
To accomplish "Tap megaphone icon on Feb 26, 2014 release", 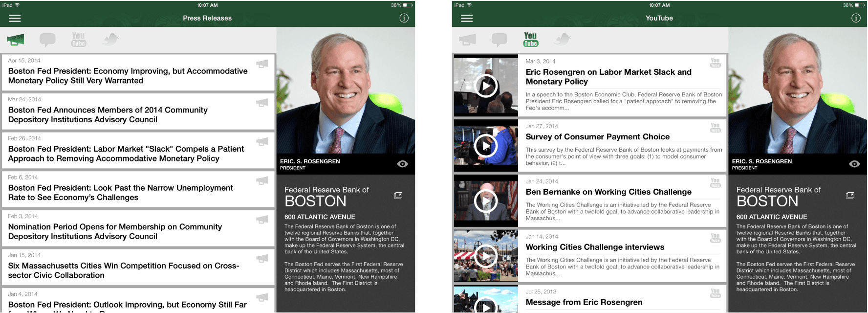I will point(262,141).
